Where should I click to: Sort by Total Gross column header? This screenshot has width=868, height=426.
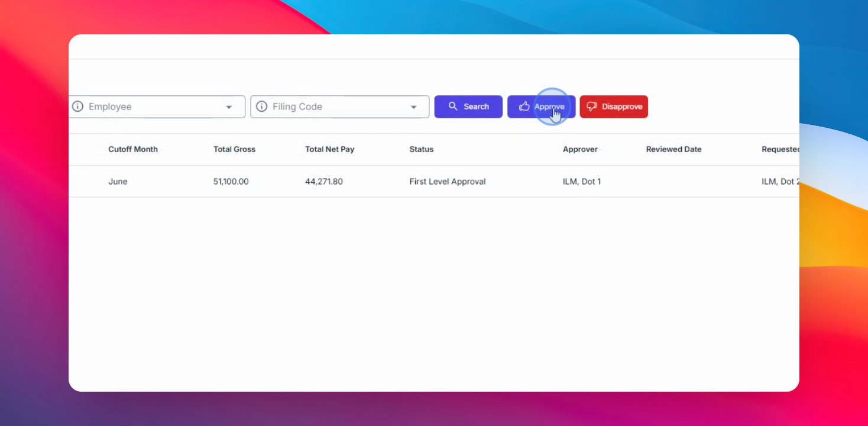[x=234, y=149]
